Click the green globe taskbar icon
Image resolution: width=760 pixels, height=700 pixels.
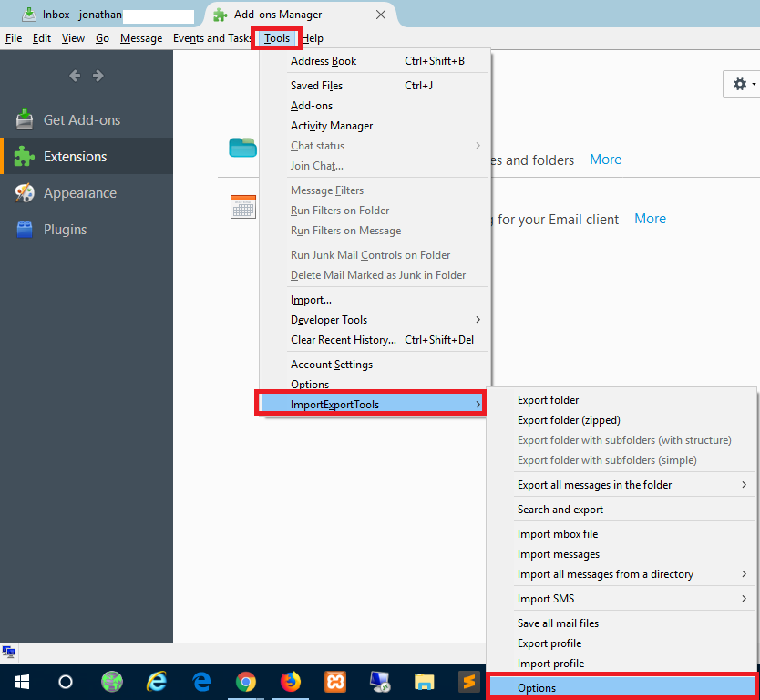pos(112,682)
